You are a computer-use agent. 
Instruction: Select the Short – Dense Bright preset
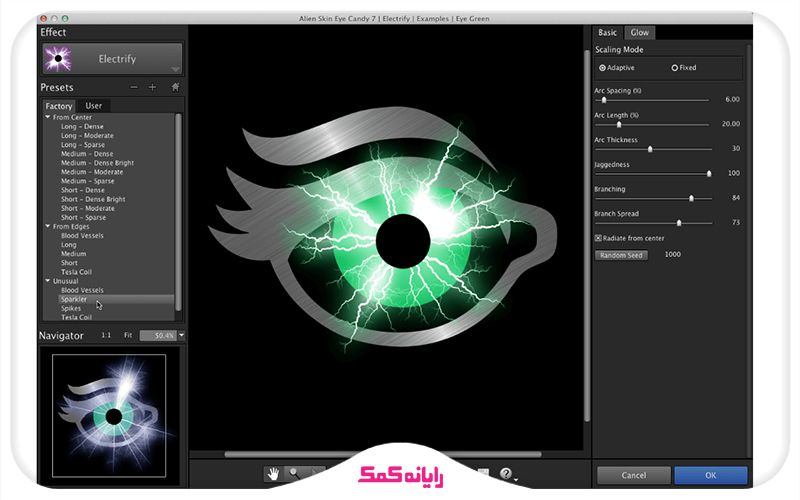coord(93,199)
